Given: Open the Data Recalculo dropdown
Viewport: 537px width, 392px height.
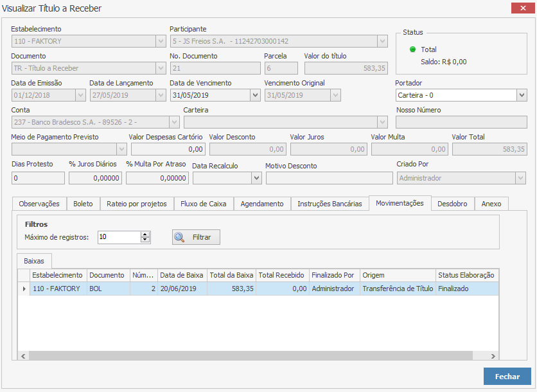Looking at the screenshot, I should click(x=256, y=178).
